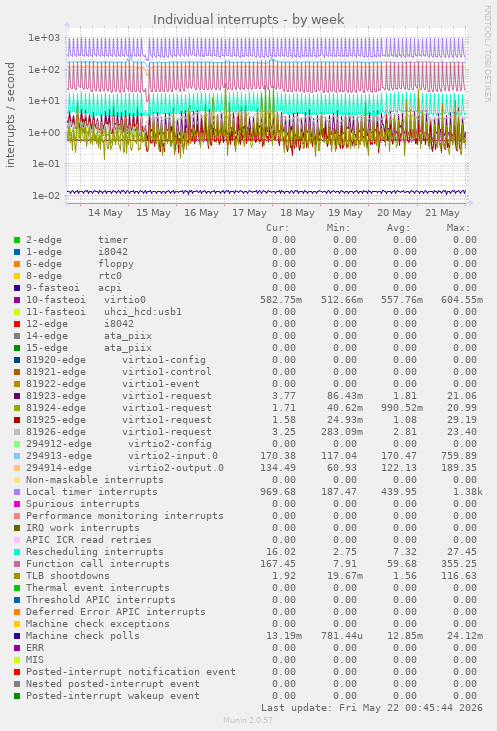Click the Munin 2.0.57 footer text
This screenshot has width=497, height=731.
[248, 720]
